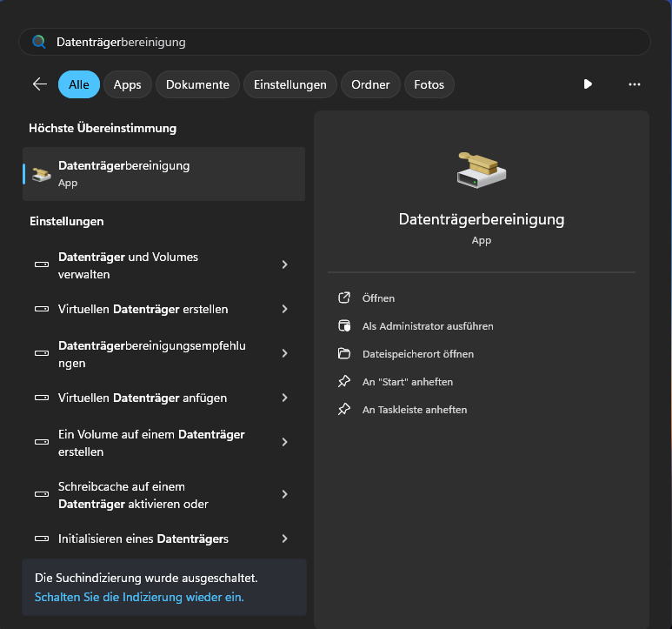Switch to the Ordner filter tab

[x=370, y=84]
